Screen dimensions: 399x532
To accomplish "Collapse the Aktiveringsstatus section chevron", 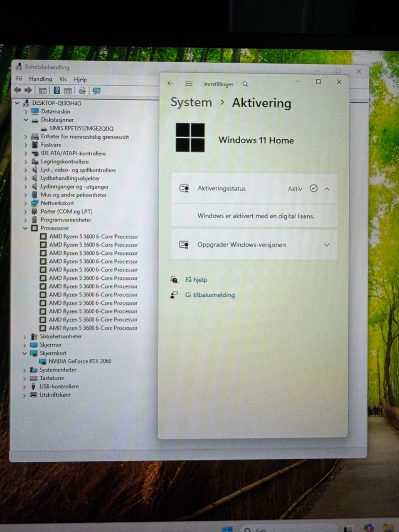I will click(327, 189).
